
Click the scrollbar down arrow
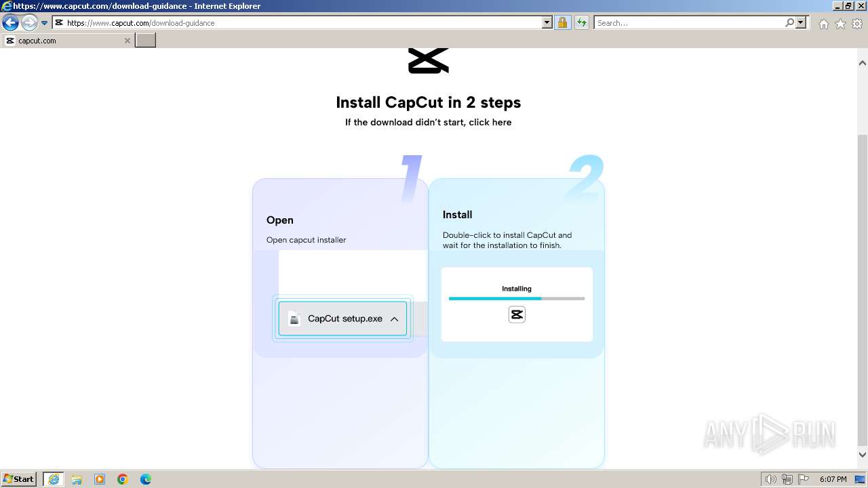click(x=863, y=455)
